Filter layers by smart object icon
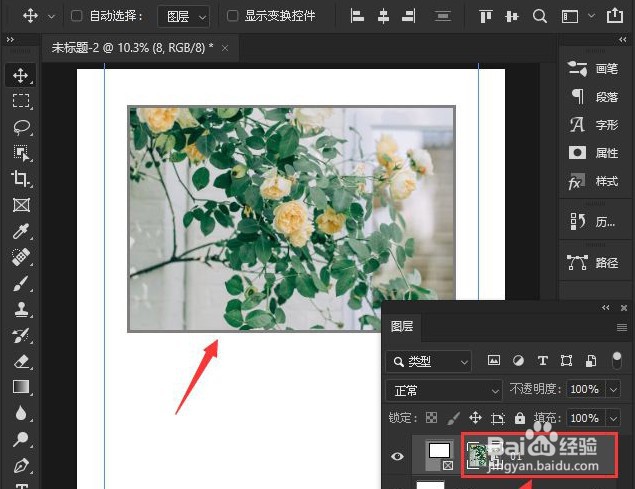Viewport: 635px width, 489px height. [590, 360]
